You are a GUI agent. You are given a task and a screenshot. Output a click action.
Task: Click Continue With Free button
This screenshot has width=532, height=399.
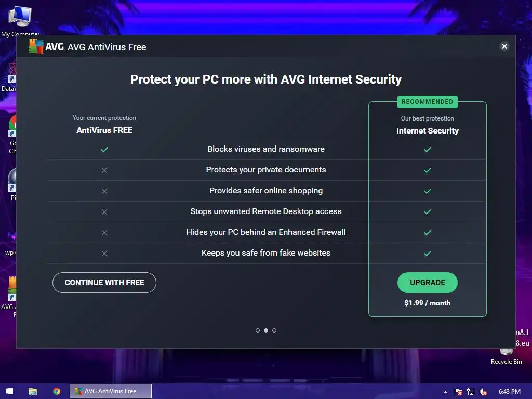click(x=104, y=283)
